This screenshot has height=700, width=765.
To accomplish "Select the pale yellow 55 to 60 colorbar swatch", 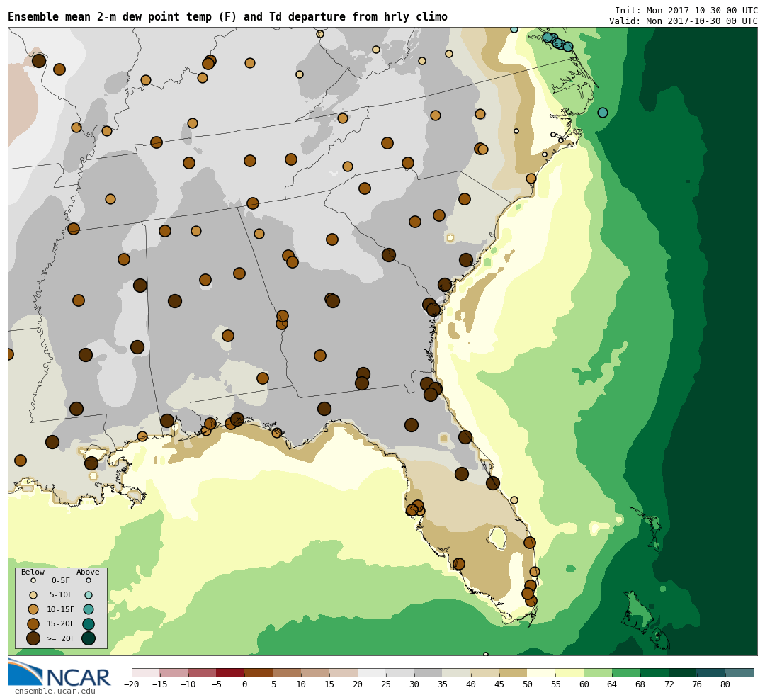I will 569,672.
